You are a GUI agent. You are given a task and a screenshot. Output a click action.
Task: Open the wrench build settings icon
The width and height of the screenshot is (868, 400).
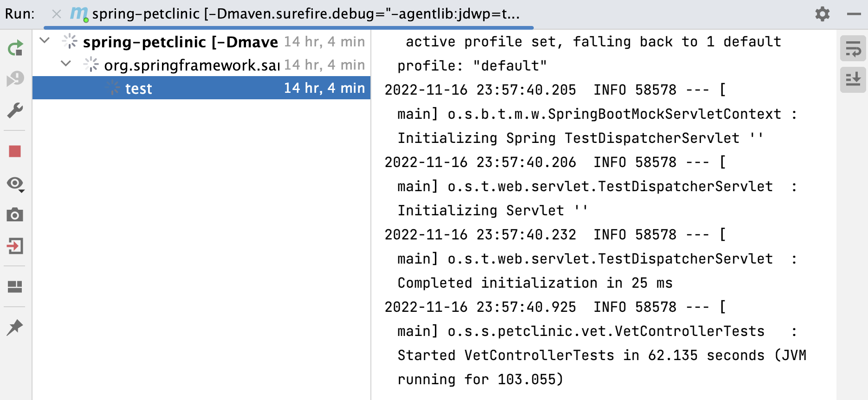click(15, 110)
